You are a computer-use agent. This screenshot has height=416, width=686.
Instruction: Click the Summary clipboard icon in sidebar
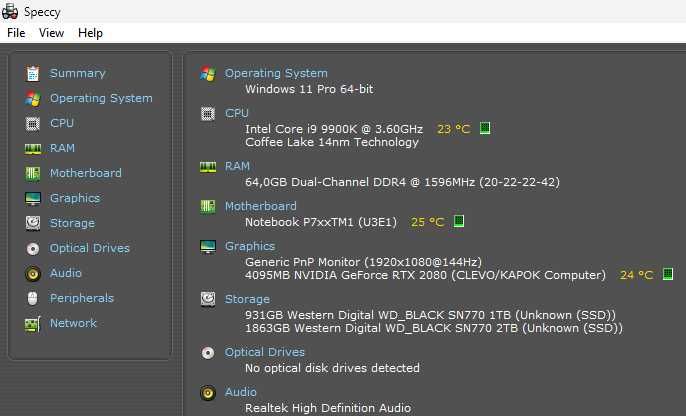coord(33,73)
